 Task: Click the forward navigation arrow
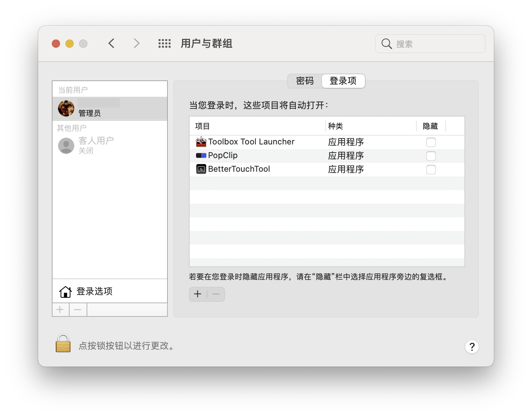pos(136,44)
